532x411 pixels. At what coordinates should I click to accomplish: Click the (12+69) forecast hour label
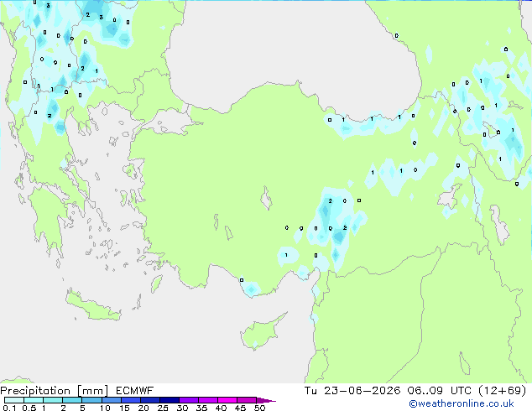[502, 391]
